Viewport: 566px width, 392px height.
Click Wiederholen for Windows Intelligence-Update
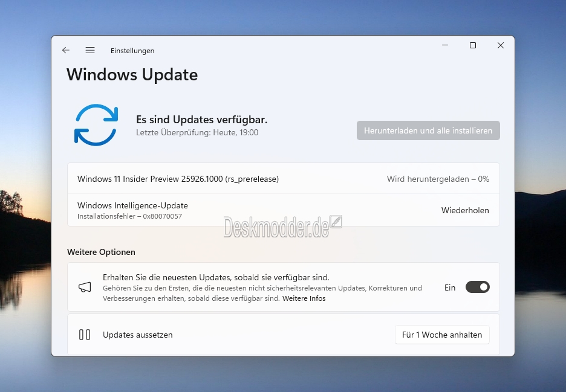click(x=465, y=210)
